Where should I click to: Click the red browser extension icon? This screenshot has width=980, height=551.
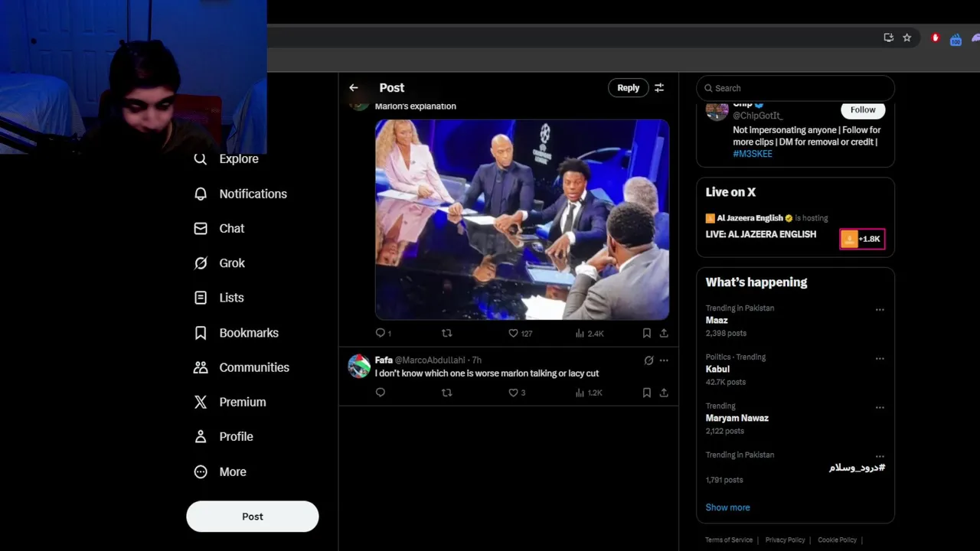tap(935, 37)
